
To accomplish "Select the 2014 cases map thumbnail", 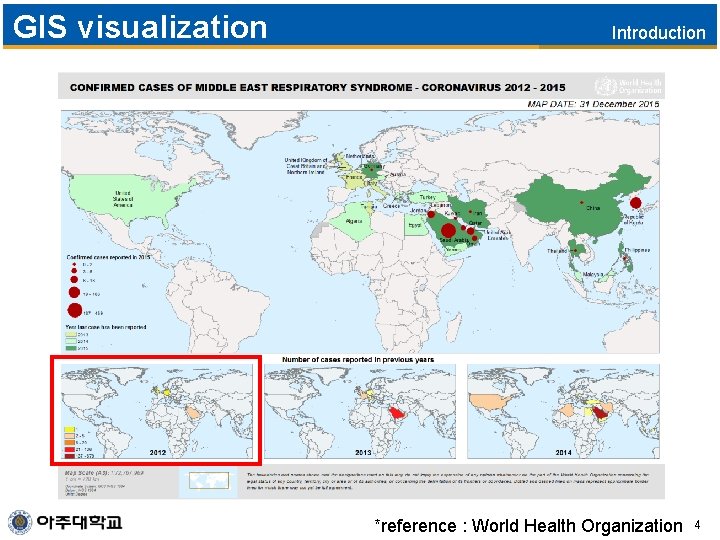I will [x=563, y=411].
